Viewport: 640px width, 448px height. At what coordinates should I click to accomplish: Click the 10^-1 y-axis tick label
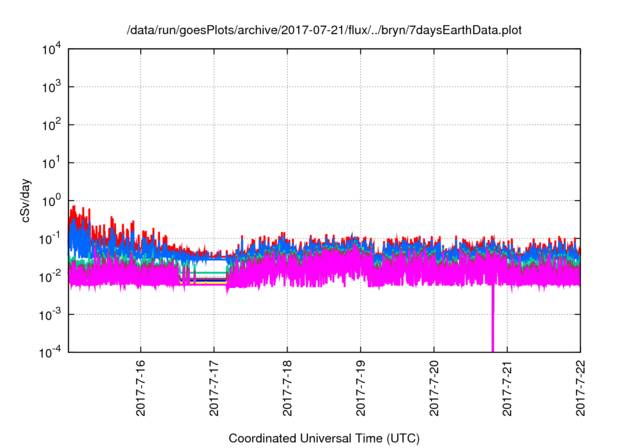point(51,239)
